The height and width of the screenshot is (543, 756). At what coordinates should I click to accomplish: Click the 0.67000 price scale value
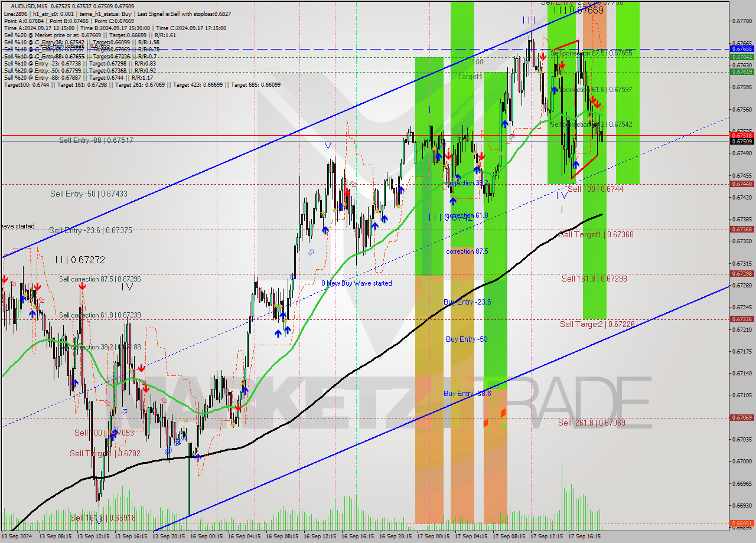[741, 462]
